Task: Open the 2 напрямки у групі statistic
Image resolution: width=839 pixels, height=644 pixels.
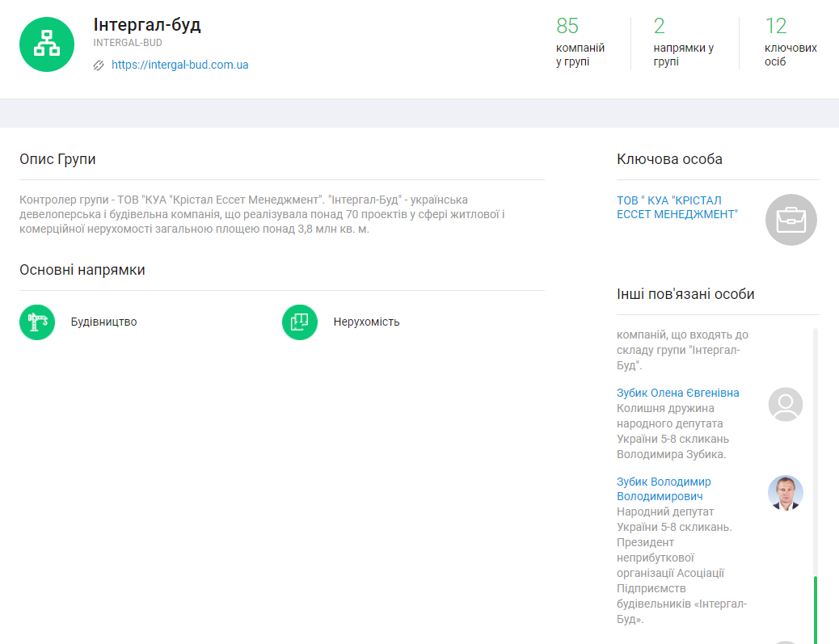Action: (x=683, y=42)
